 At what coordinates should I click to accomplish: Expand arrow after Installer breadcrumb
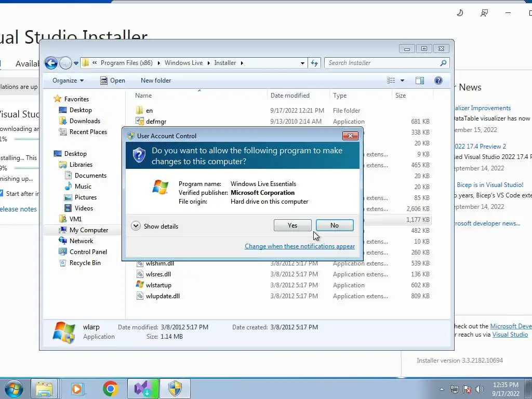coord(242,63)
